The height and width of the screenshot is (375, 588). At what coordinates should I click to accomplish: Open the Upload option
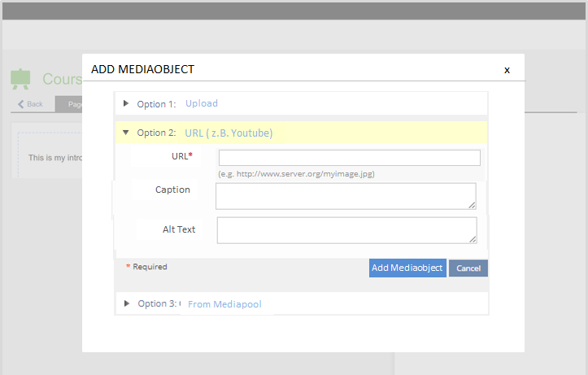click(201, 103)
